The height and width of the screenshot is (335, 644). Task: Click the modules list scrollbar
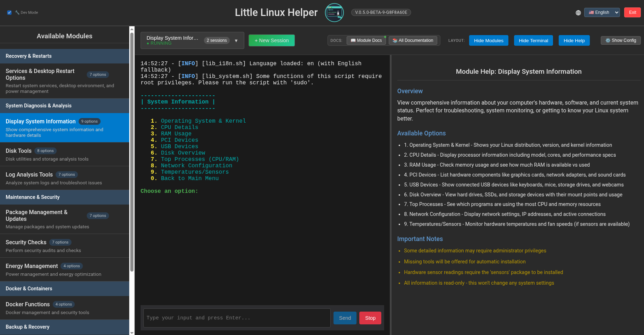click(132, 152)
